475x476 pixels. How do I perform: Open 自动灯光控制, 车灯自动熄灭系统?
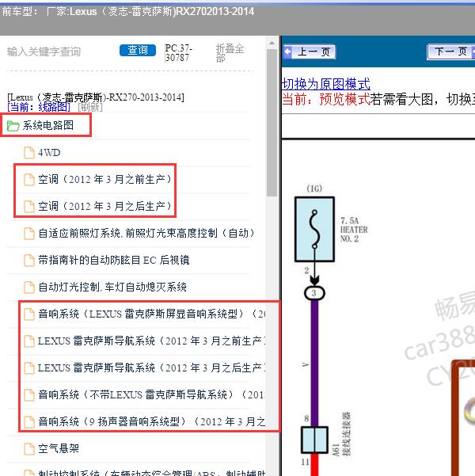point(112,287)
